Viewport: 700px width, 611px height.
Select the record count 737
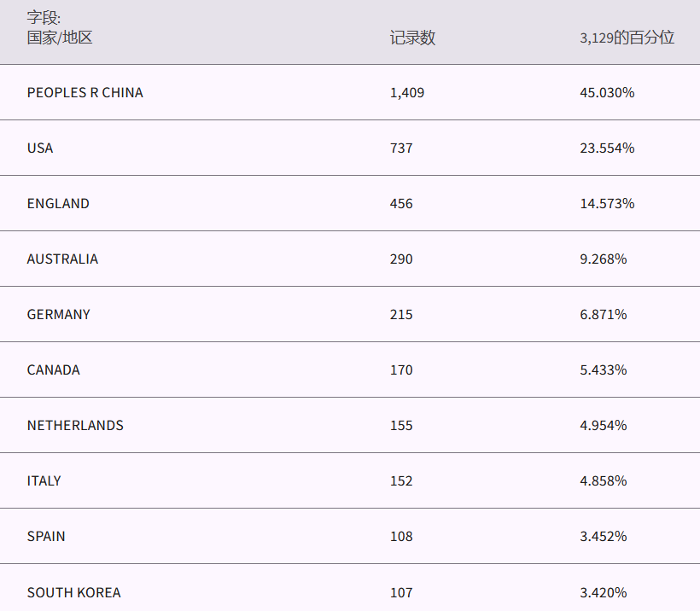coord(400,148)
